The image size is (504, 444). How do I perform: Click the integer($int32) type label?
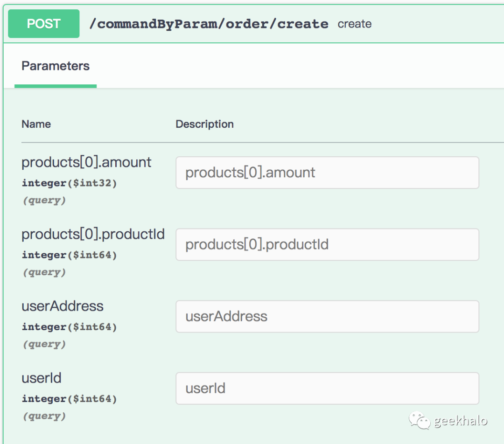[69, 183]
